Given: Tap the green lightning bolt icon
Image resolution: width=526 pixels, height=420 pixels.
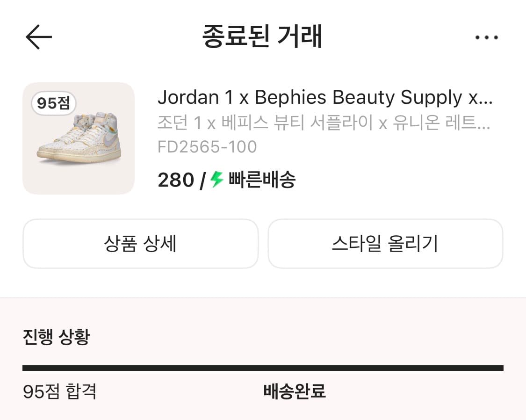Looking at the screenshot, I should click(x=216, y=179).
